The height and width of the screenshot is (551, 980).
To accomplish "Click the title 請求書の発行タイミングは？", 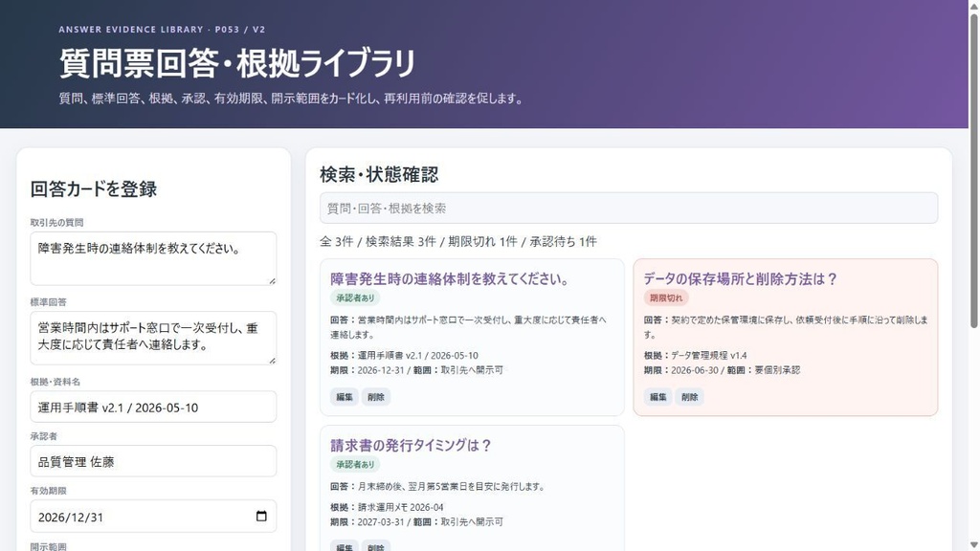I will pyautogui.click(x=412, y=445).
